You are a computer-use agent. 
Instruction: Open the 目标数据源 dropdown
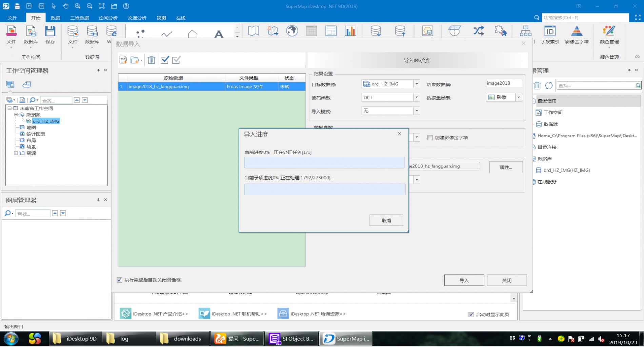(x=417, y=84)
